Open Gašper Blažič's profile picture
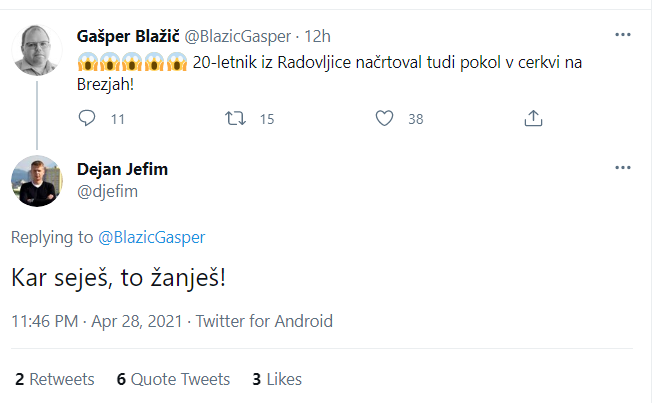663x403 pixels. (x=37, y=49)
